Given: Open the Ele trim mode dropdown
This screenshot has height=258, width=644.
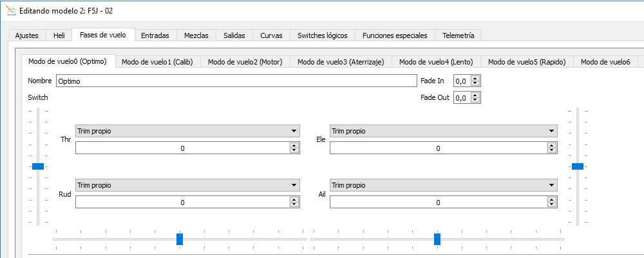Looking at the screenshot, I should 442,131.
